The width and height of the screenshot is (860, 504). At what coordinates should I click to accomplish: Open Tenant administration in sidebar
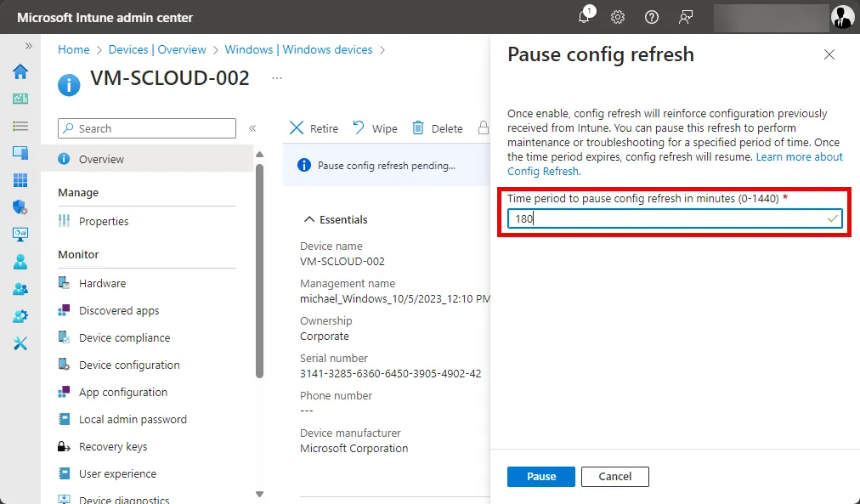[x=20, y=316]
